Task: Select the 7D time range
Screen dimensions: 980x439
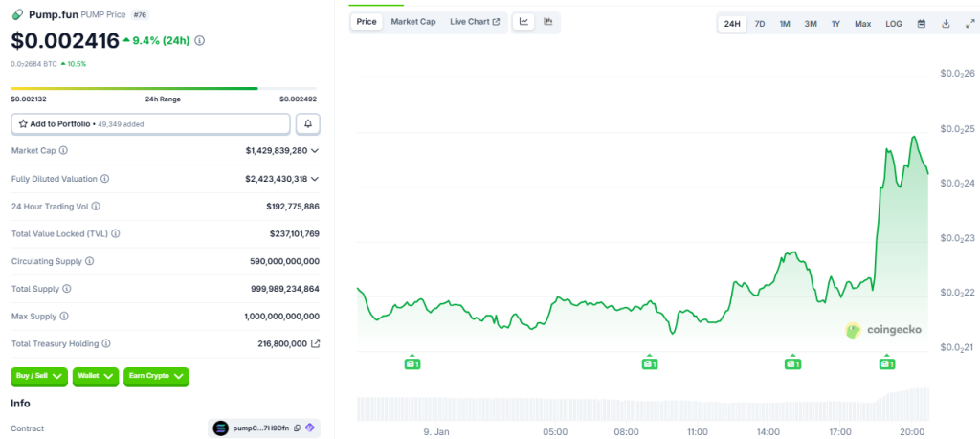Action: 760,24
